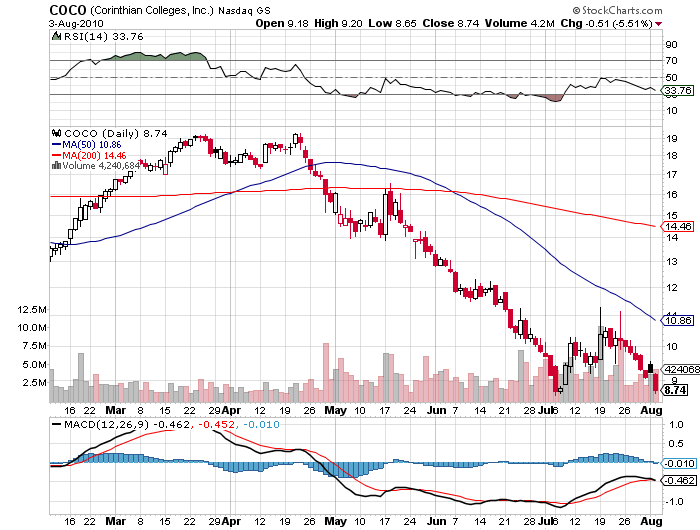This screenshot has width=700, height=530.
Task: Click the COCO (Daily) 8.74 legend text
Action: 116,134
